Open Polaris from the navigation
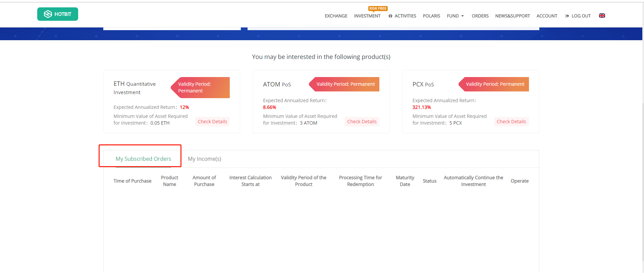 point(431,16)
